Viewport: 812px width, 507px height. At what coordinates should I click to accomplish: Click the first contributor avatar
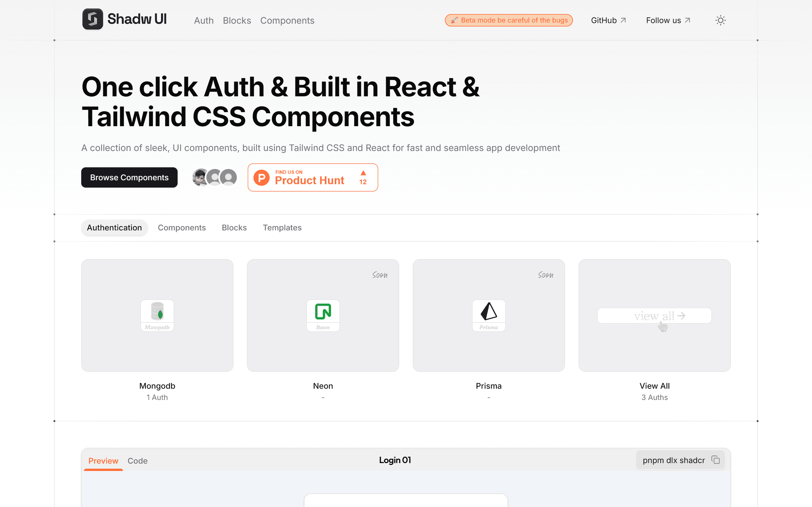(199, 177)
